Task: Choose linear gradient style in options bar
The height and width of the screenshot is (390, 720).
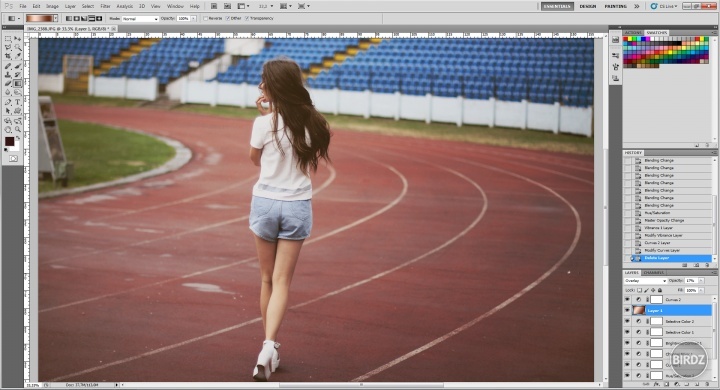Action: click(x=68, y=18)
